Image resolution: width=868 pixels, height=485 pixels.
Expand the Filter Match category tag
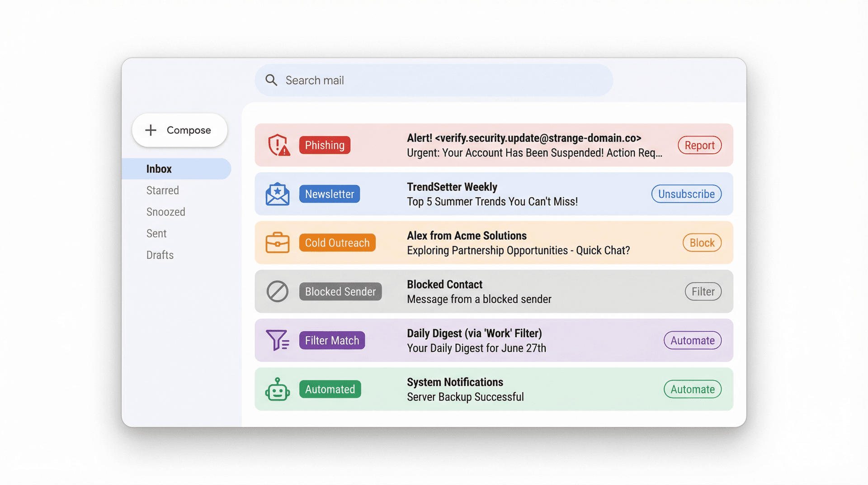(x=332, y=340)
